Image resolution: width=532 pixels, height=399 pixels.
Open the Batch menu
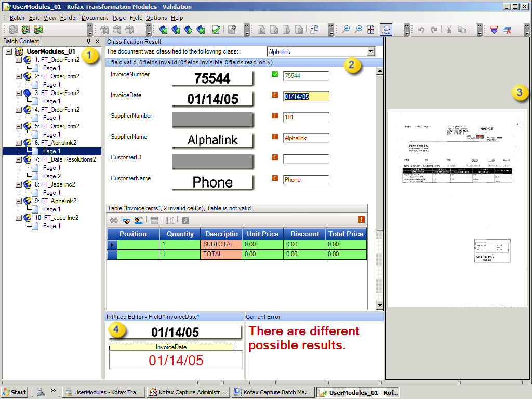coord(17,17)
